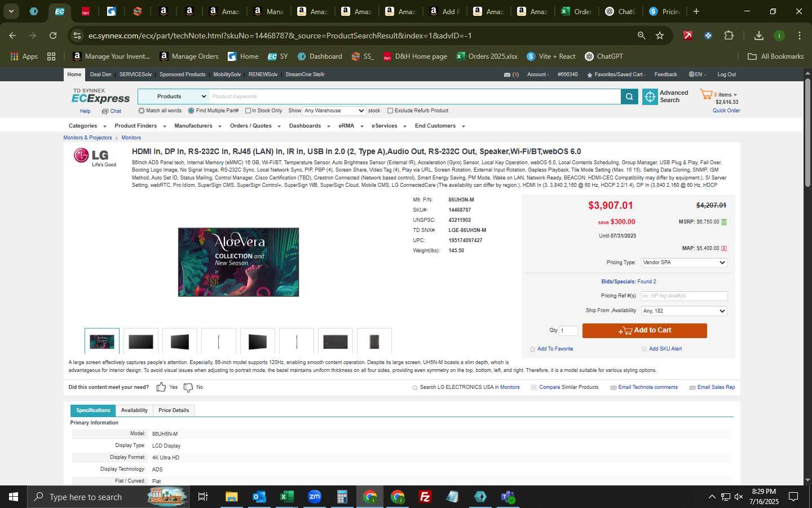Screen dimensions: 812x508
Task: Click the TD SYNNEX ECExpress logo
Action: (x=100, y=96)
